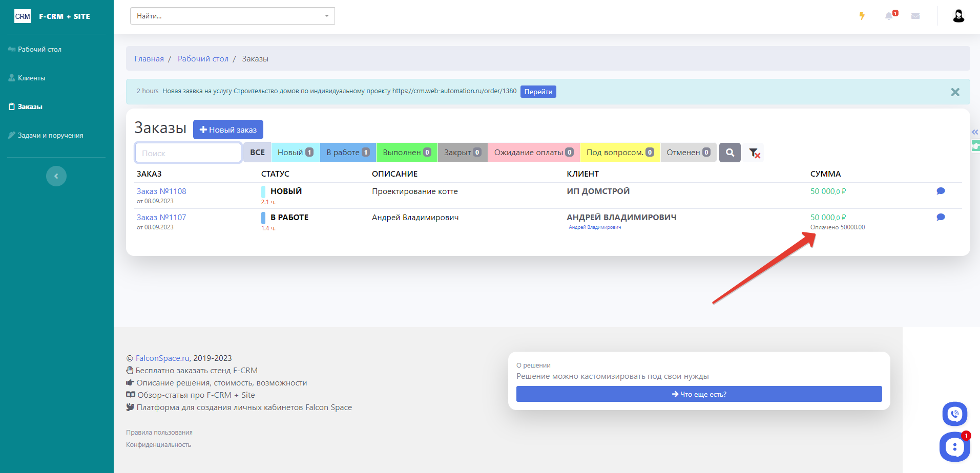
Task: Clear filters with the funnel icon
Action: 754,153
